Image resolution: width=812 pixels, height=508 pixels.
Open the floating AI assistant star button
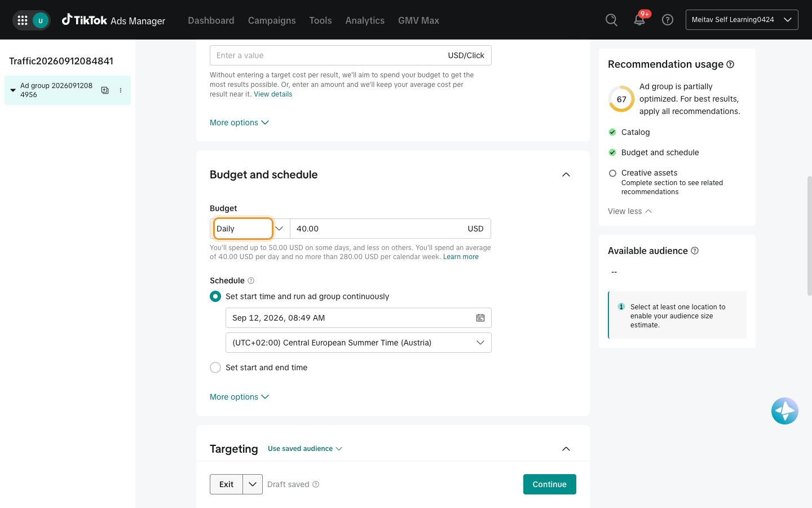pos(785,411)
